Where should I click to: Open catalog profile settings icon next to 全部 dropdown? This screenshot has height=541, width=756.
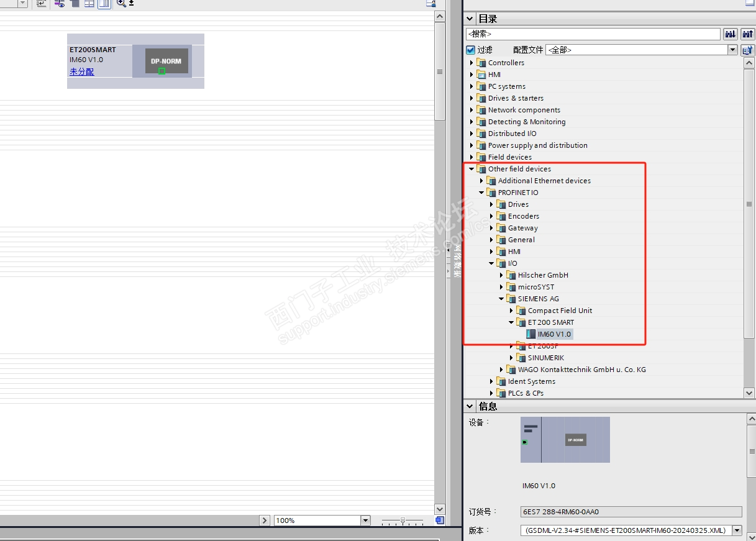(747, 50)
